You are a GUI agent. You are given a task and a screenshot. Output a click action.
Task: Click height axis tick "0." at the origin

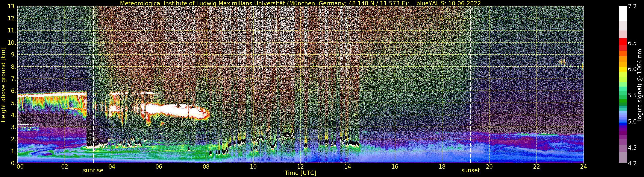pos(14,163)
